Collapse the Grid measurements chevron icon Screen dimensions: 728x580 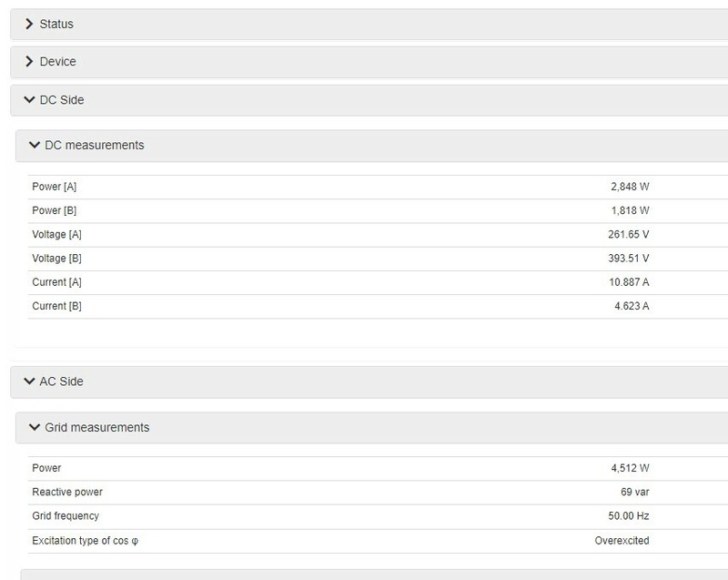pos(35,427)
